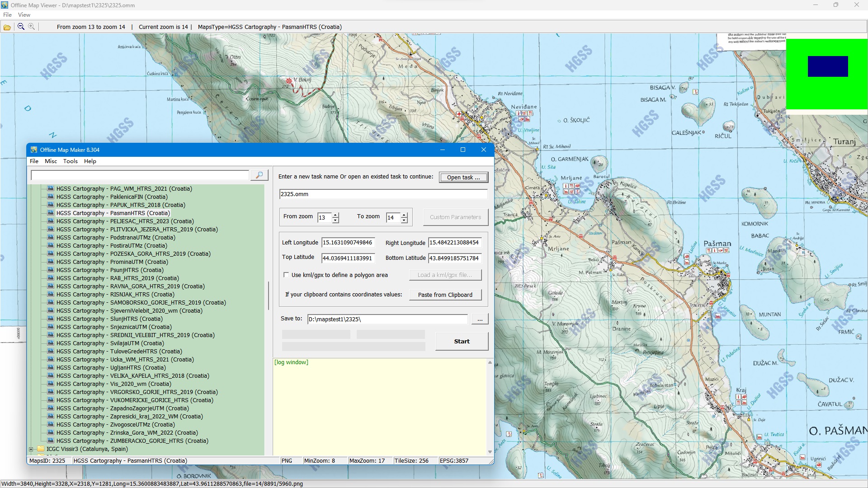The image size is (868, 488).
Task: Minimize the Offline Map Viewer window
Action: [816, 5]
